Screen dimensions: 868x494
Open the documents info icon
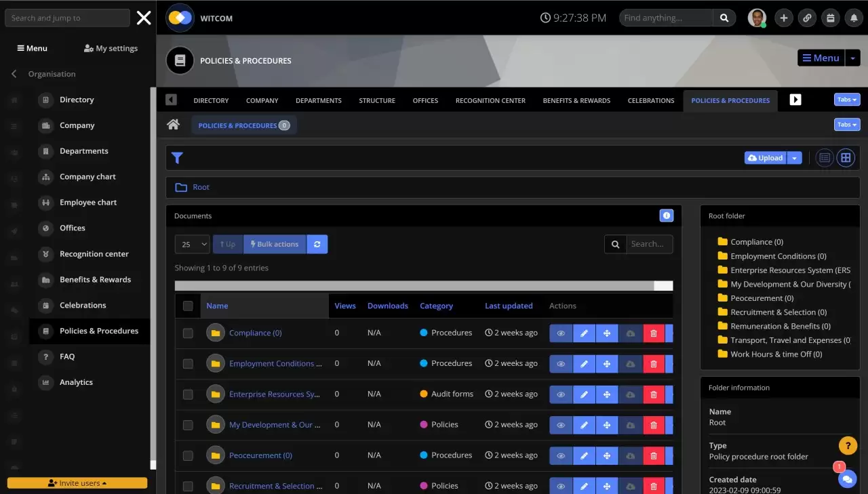(x=666, y=215)
